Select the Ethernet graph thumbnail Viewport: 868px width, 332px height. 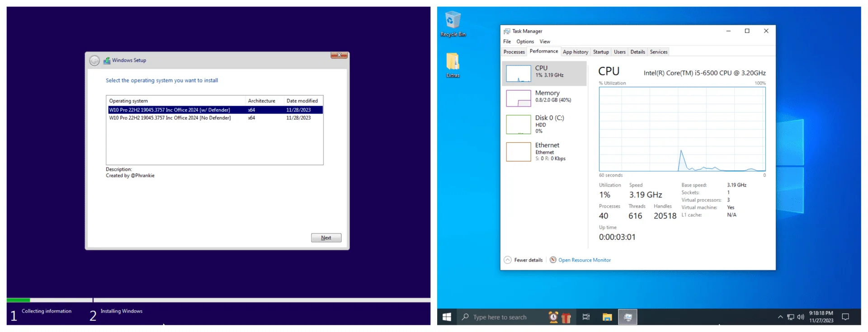pyautogui.click(x=519, y=152)
